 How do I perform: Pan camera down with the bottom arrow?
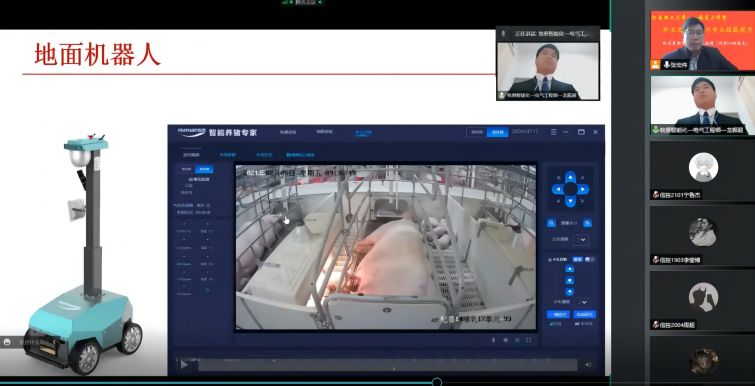[571, 202]
